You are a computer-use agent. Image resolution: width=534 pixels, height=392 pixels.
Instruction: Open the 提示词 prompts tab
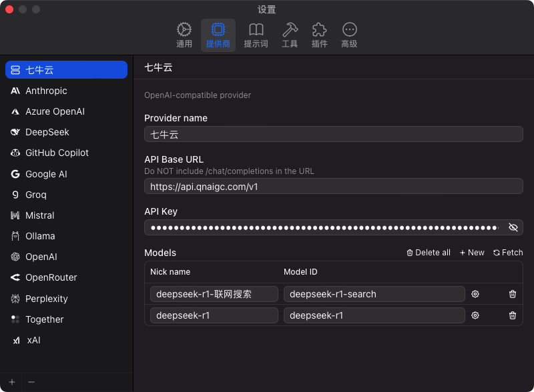pyautogui.click(x=256, y=35)
